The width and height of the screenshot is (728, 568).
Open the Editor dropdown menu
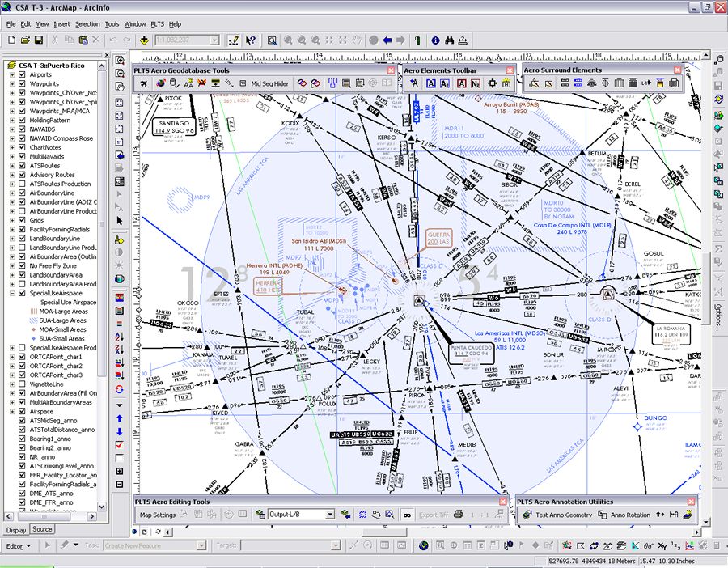coord(21,545)
